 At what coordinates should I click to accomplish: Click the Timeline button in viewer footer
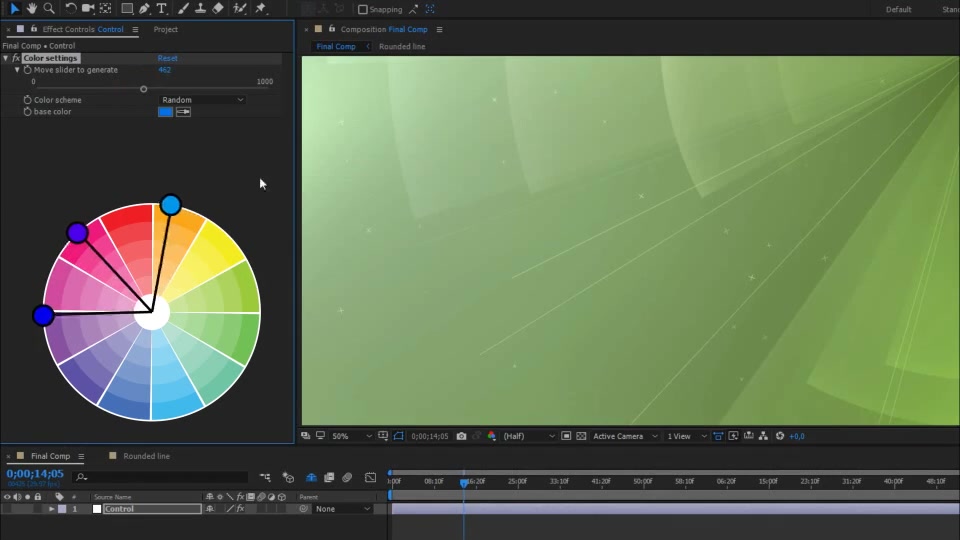748,436
